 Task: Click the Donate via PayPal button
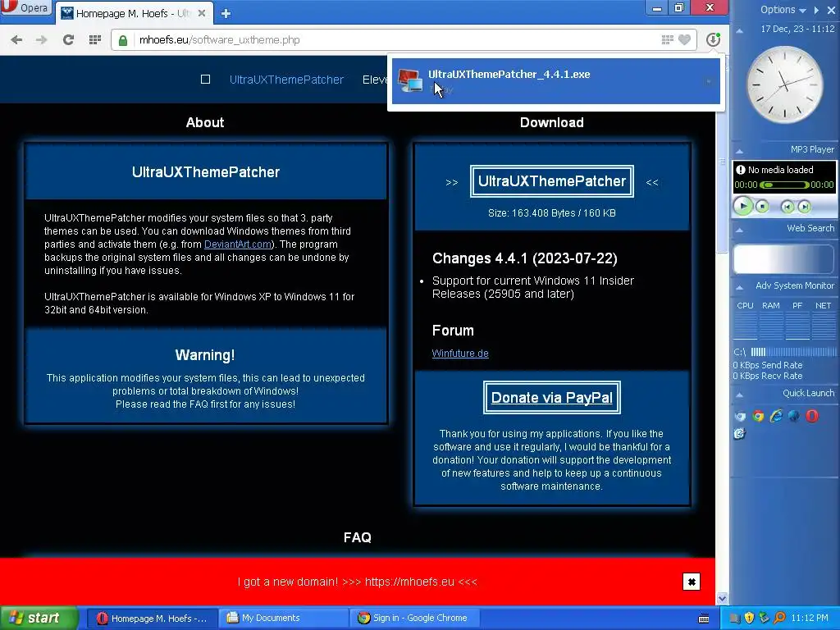click(552, 398)
